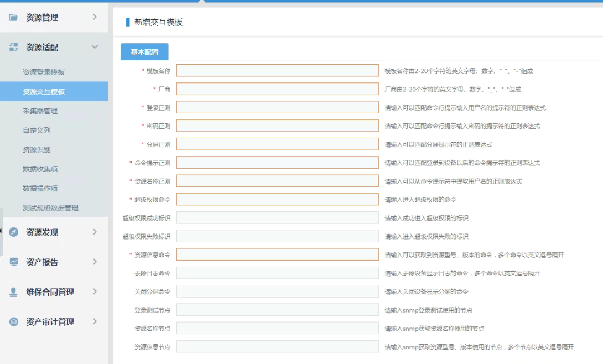Click the 超级权限成功标识 field label
The width and height of the screenshot is (603, 364).
pyautogui.click(x=147, y=218)
